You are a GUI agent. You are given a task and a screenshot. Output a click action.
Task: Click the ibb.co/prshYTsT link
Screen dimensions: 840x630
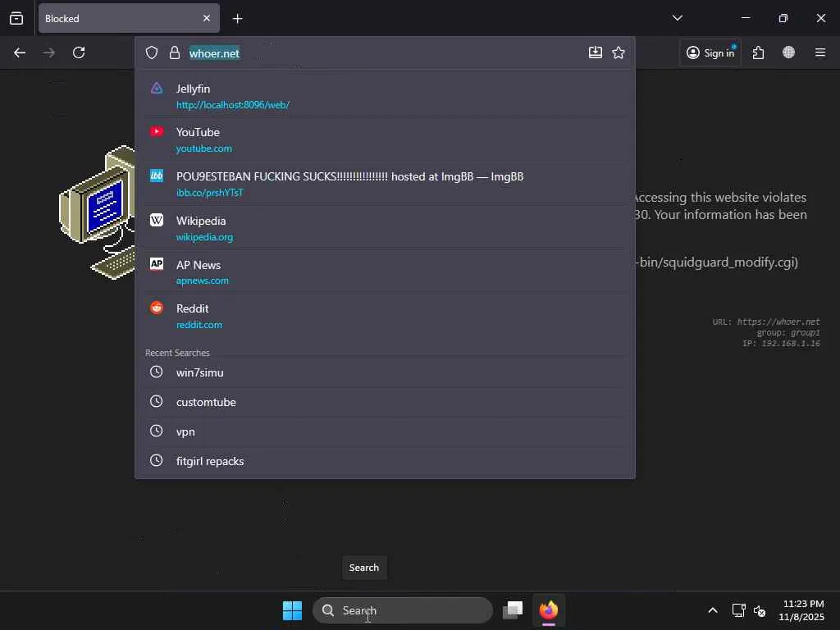(210, 193)
